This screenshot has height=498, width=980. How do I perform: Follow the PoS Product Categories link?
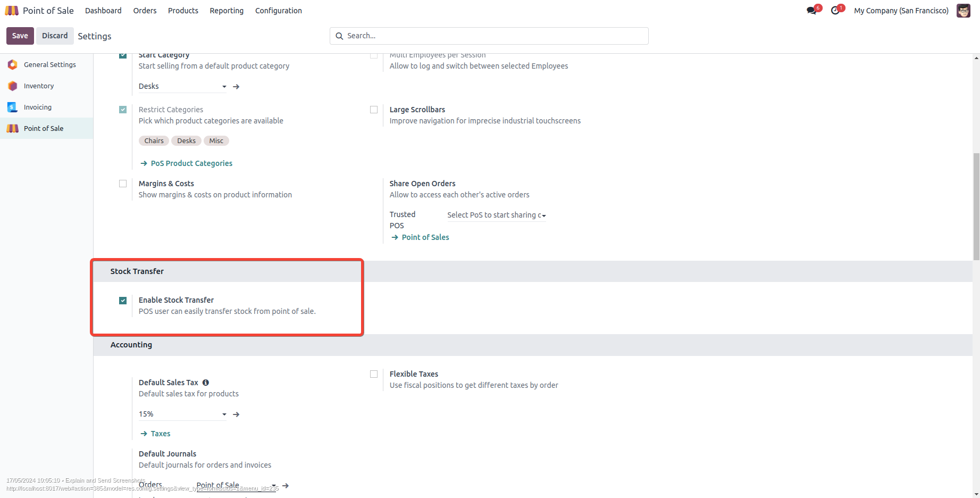tap(191, 163)
